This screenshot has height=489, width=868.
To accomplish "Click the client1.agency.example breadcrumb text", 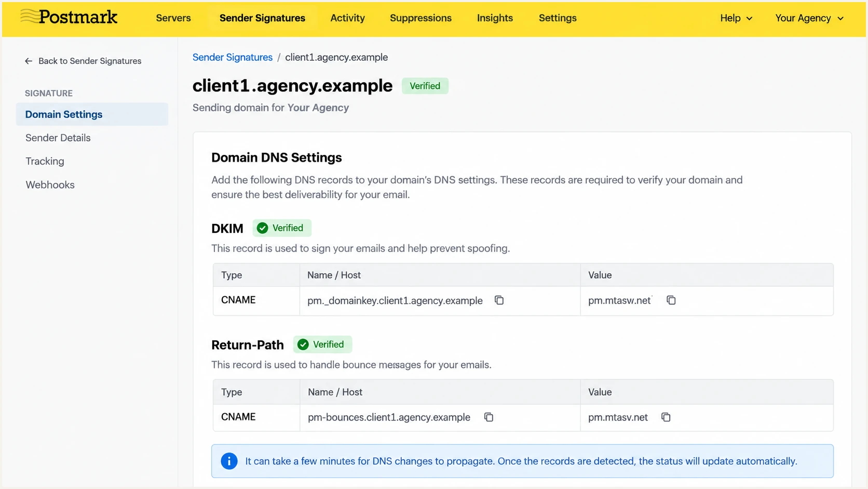I will click(x=336, y=57).
